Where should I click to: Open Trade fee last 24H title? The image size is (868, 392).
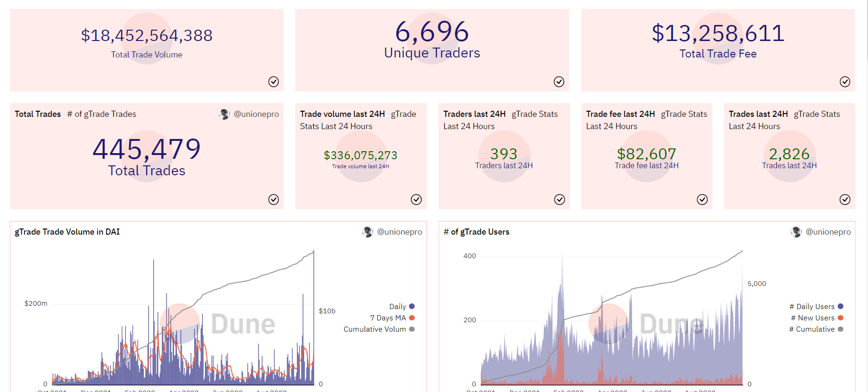point(620,114)
